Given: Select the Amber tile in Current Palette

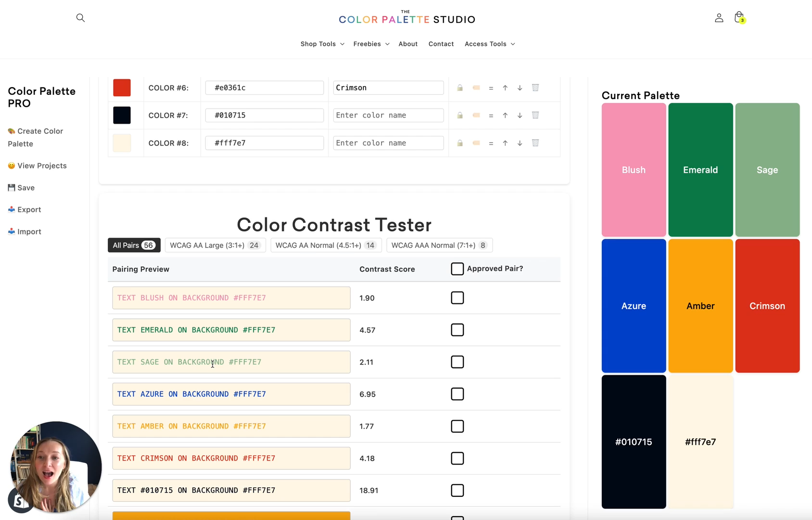Looking at the screenshot, I should [700, 306].
